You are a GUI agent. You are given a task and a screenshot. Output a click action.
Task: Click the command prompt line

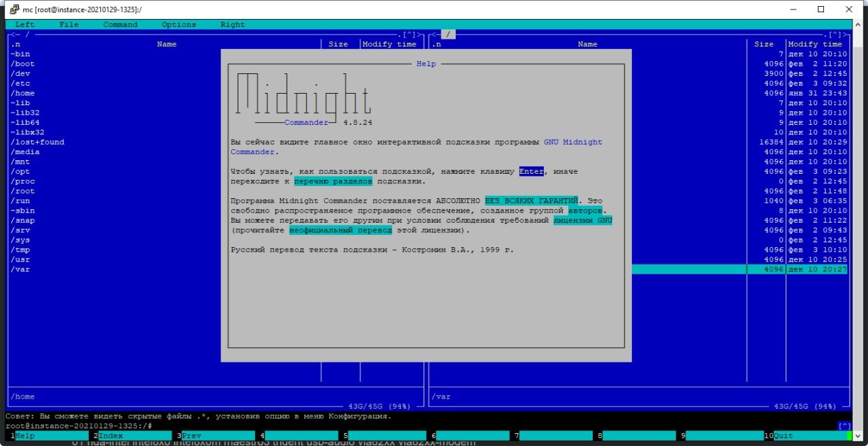point(427,426)
